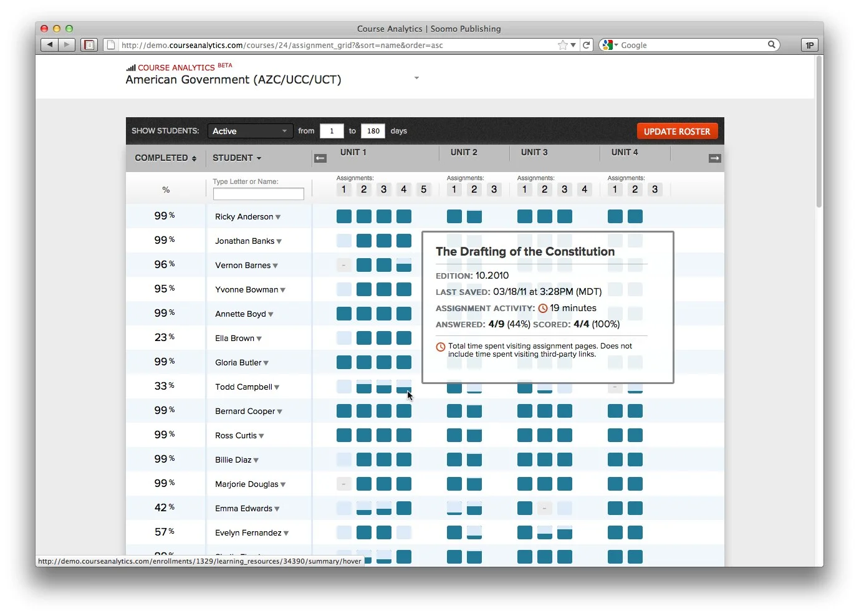Click Annette Boyd Unit 1 assignment 1 square
Screen dimensions: 859x616
[344, 314]
